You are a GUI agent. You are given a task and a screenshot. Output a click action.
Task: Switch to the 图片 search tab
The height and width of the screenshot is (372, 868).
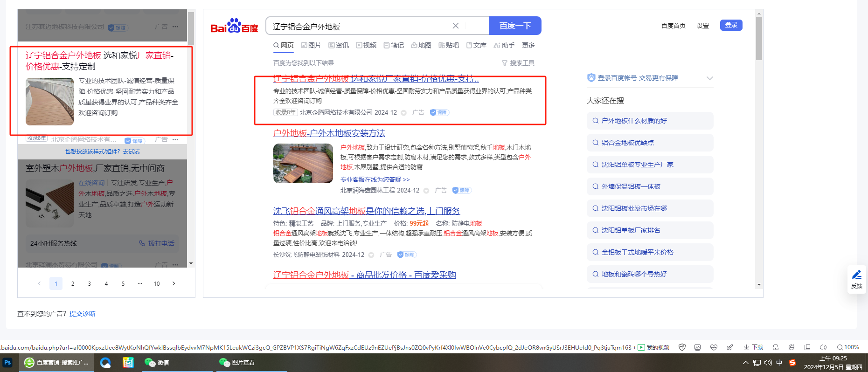pyautogui.click(x=311, y=45)
